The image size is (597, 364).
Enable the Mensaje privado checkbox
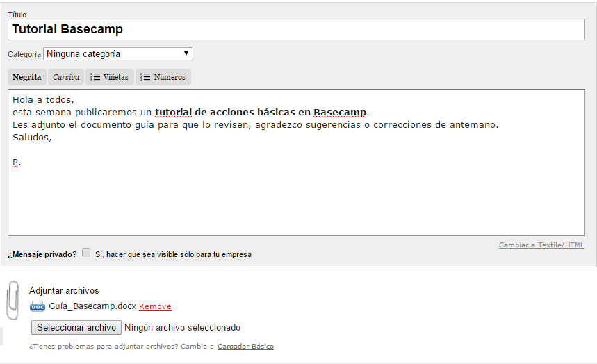click(86, 253)
